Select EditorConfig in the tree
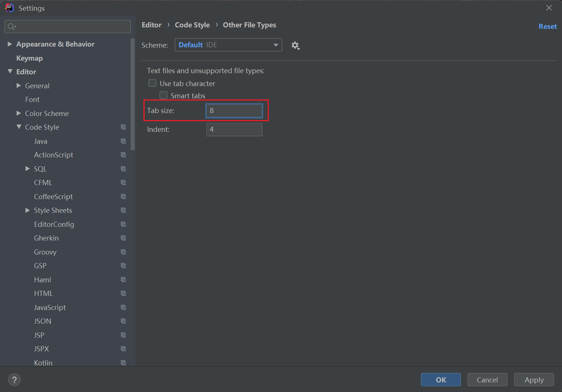 tap(54, 224)
